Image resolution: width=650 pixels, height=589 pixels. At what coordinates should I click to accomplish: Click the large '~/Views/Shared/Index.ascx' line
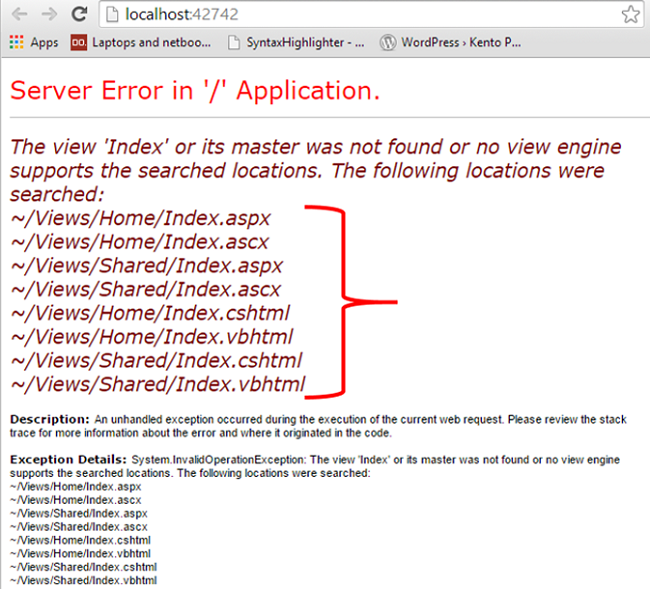tap(146, 290)
